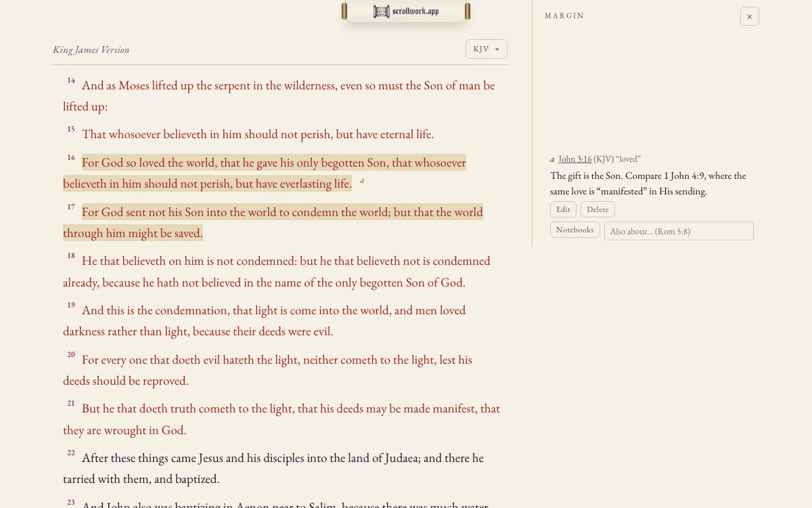Image resolution: width=812 pixels, height=508 pixels.
Task: Focus the 'Also about… (Rom 5:8)' field
Action: 679,231
